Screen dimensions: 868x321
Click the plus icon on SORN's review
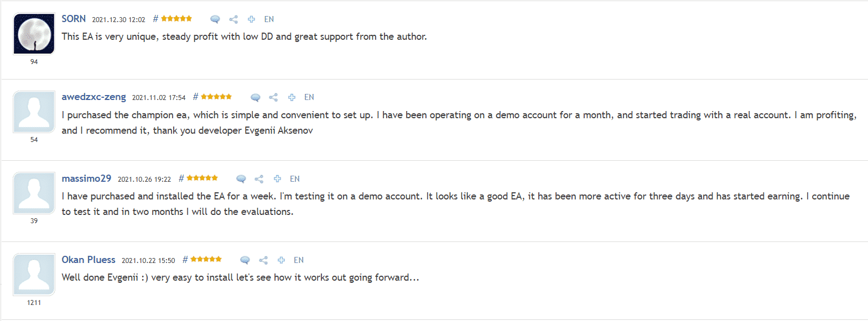click(251, 18)
